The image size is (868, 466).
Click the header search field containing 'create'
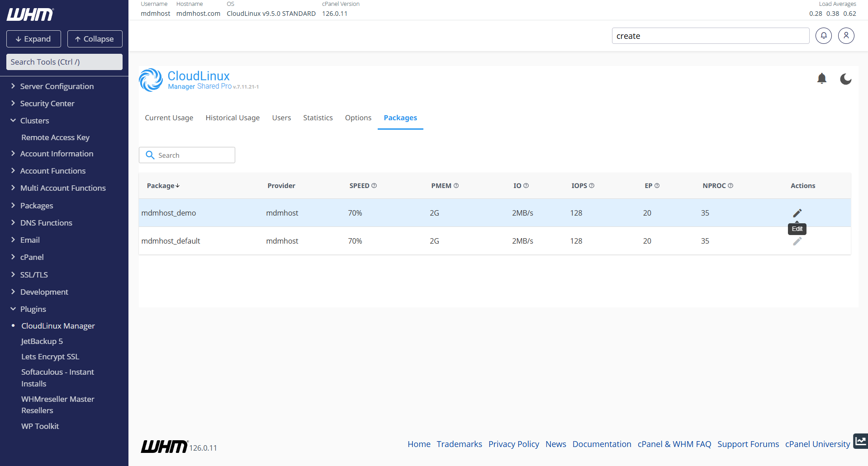tap(710, 36)
